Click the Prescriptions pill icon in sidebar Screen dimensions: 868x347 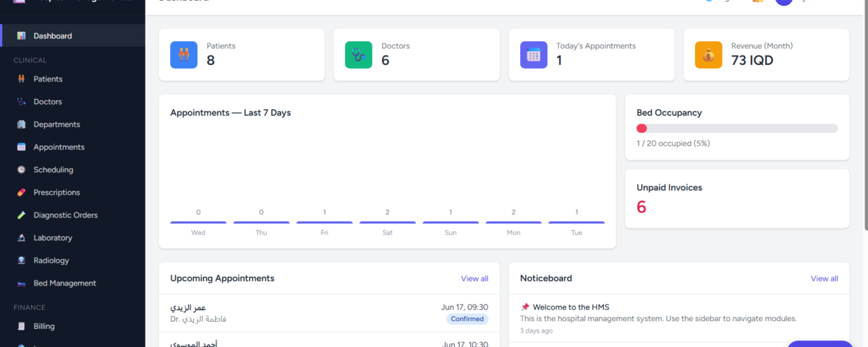pos(21,192)
